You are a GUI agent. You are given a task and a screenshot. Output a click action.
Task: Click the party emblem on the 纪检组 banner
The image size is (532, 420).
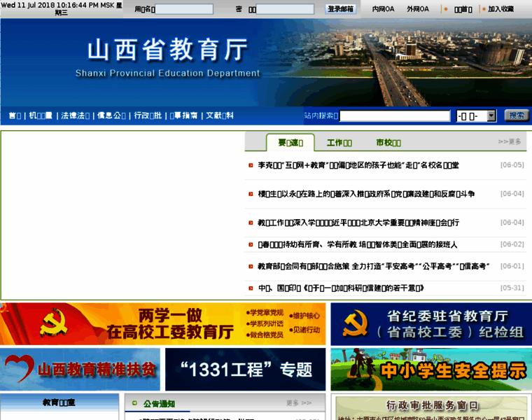tap(355, 323)
